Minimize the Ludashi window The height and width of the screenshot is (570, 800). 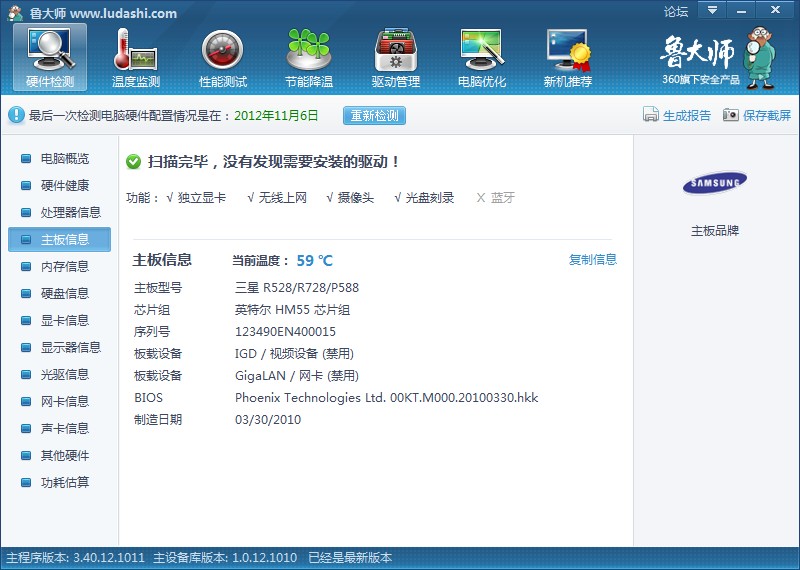[741, 10]
